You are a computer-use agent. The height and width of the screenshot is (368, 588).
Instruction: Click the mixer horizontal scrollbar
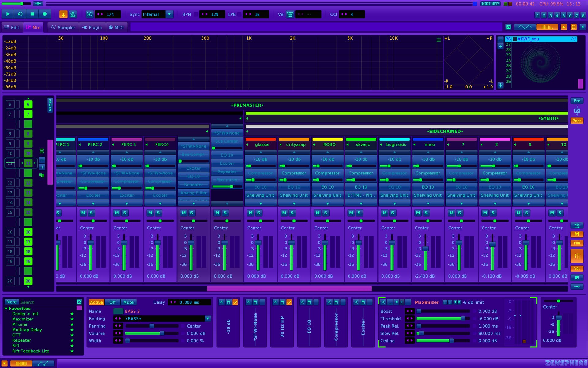(x=289, y=289)
